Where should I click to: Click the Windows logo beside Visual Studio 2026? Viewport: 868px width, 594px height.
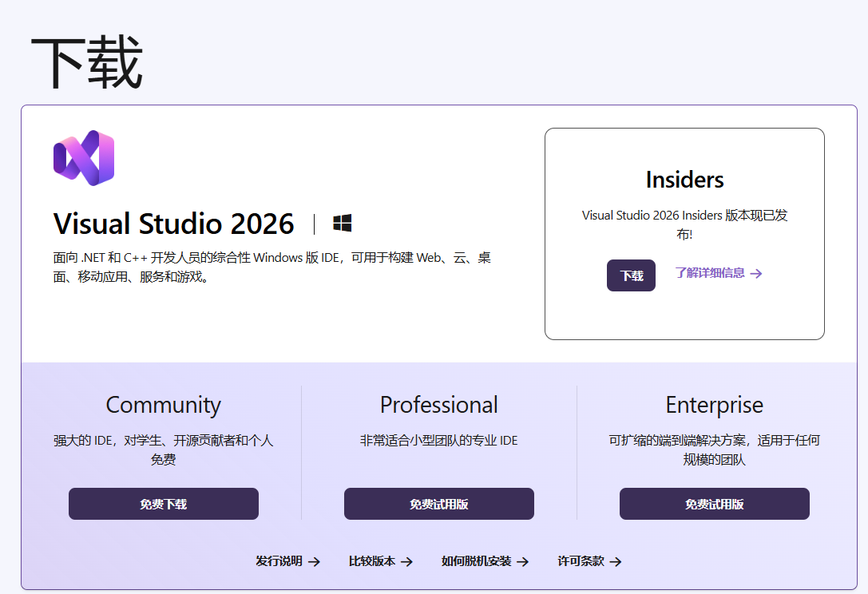click(x=342, y=223)
